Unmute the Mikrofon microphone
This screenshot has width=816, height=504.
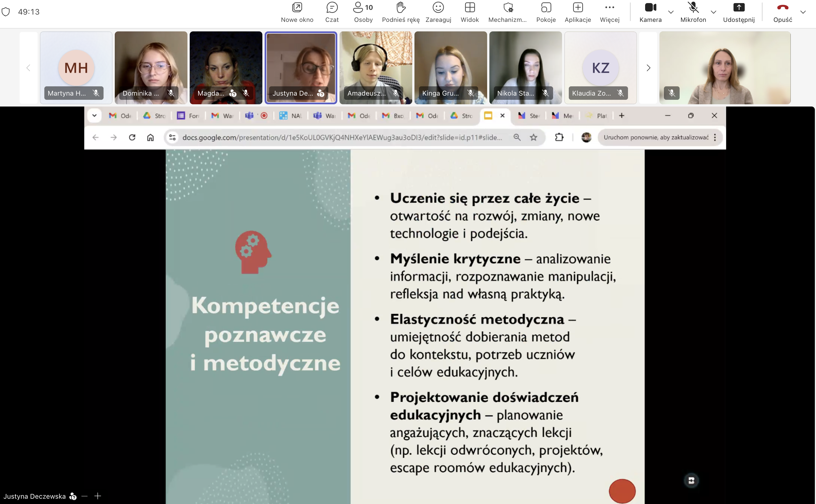pos(693,12)
